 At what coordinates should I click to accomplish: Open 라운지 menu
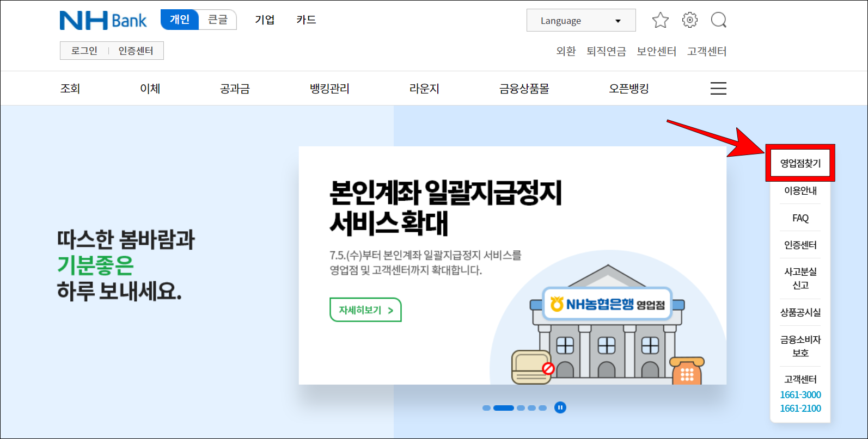point(424,89)
